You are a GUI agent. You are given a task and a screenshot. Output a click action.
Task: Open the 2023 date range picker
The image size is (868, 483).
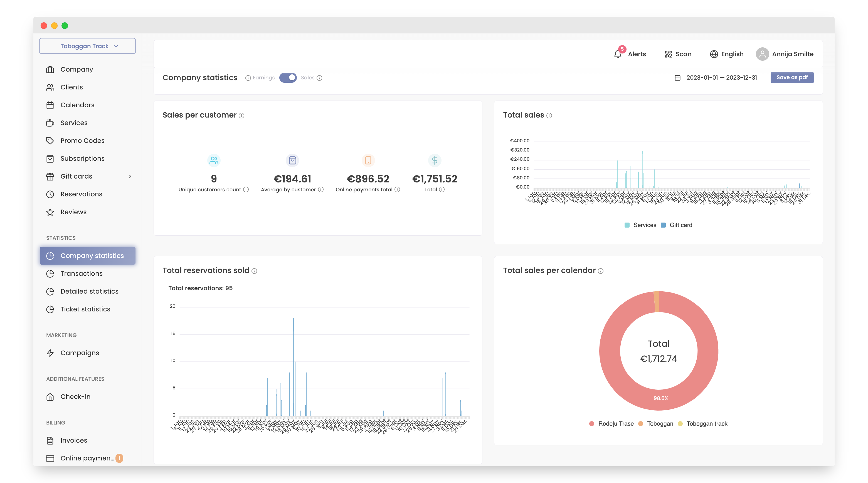[x=721, y=78]
